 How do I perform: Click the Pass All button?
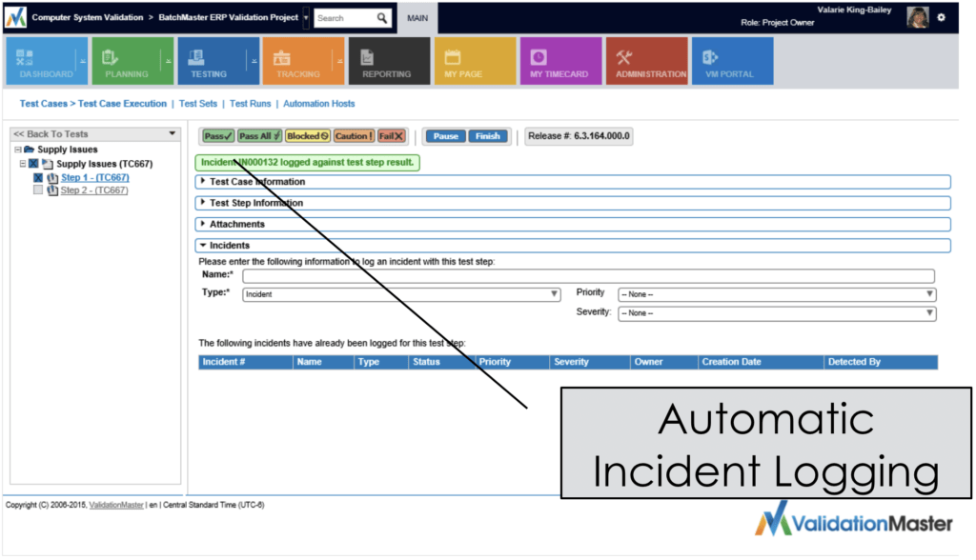(x=259, y=135)
